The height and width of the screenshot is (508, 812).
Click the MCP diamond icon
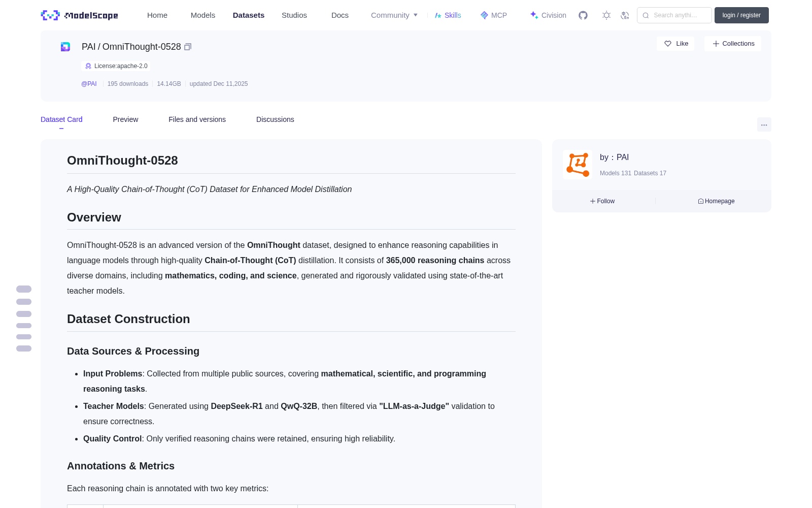pyautogui.click(x=484, y=15)
